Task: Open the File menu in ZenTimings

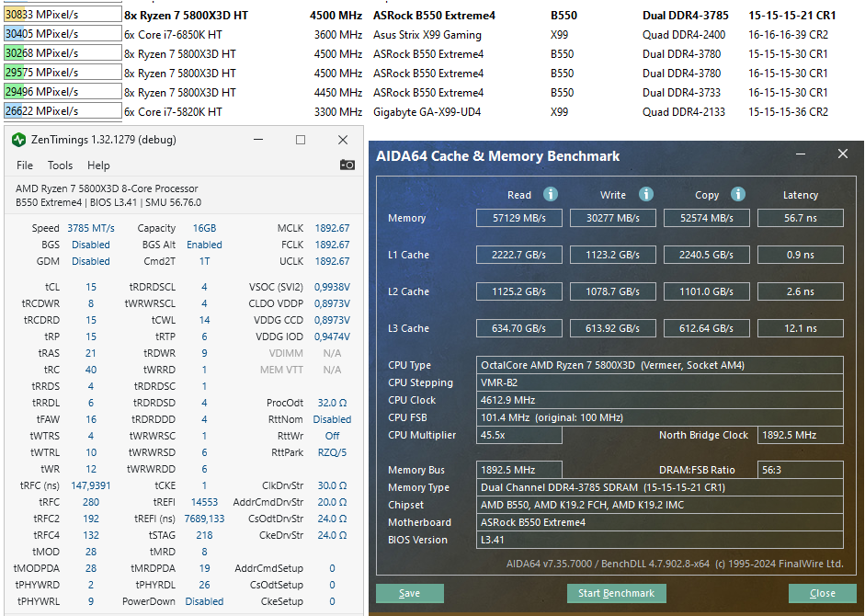Action: (24, 165)
